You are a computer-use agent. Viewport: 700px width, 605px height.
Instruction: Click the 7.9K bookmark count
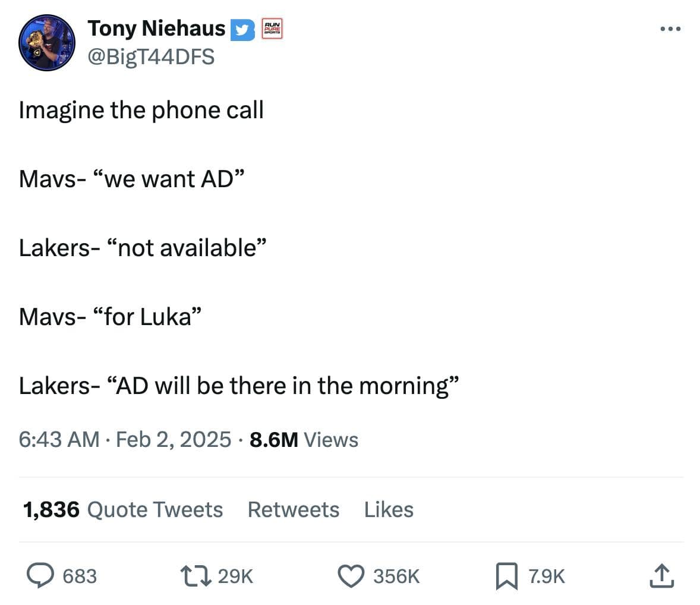click(546, 575)
